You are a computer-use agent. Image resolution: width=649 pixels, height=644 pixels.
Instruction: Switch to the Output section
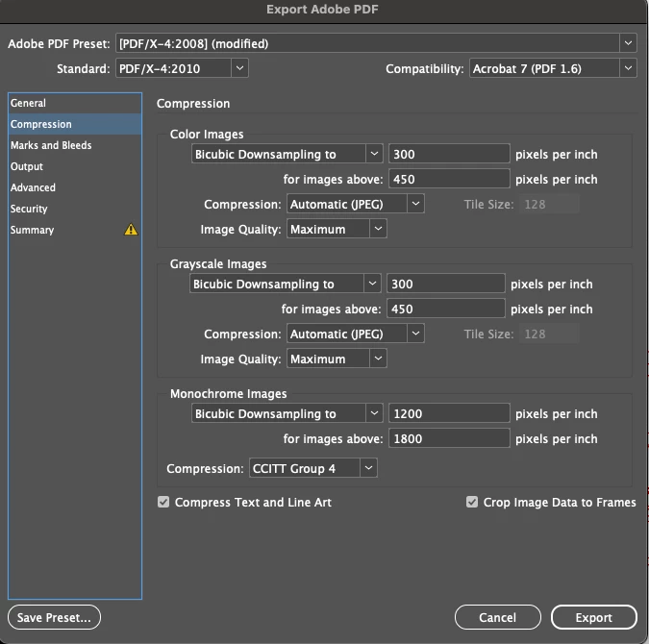(x=75, y=166)
